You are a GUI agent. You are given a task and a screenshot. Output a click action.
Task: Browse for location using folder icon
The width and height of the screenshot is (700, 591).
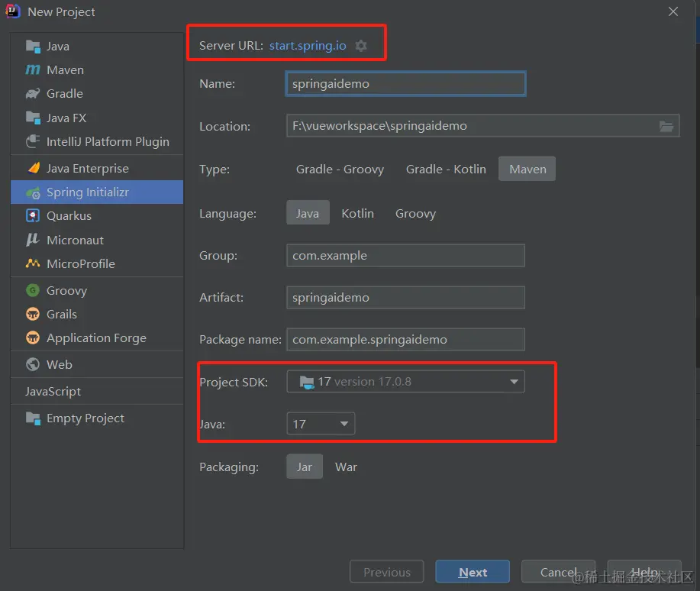(666, 127)
